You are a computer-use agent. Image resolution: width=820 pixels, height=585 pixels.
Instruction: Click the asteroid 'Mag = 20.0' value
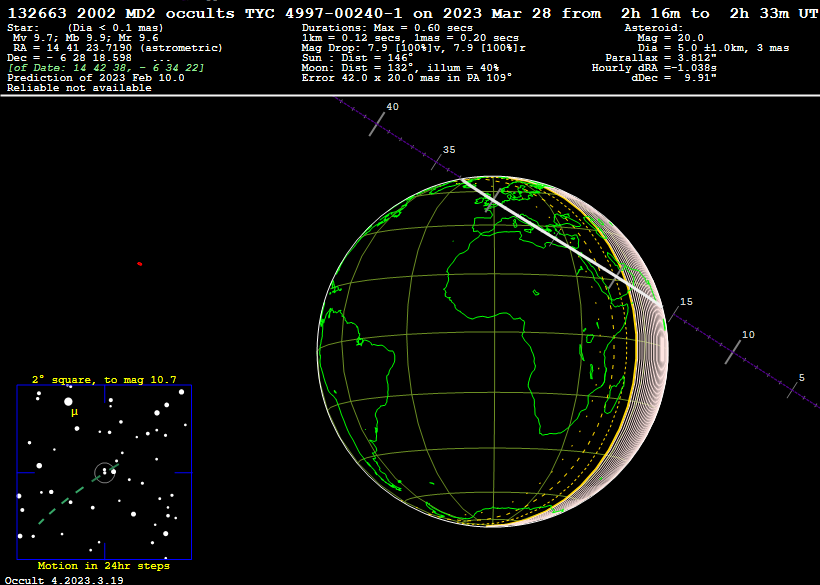coord(670,38)
